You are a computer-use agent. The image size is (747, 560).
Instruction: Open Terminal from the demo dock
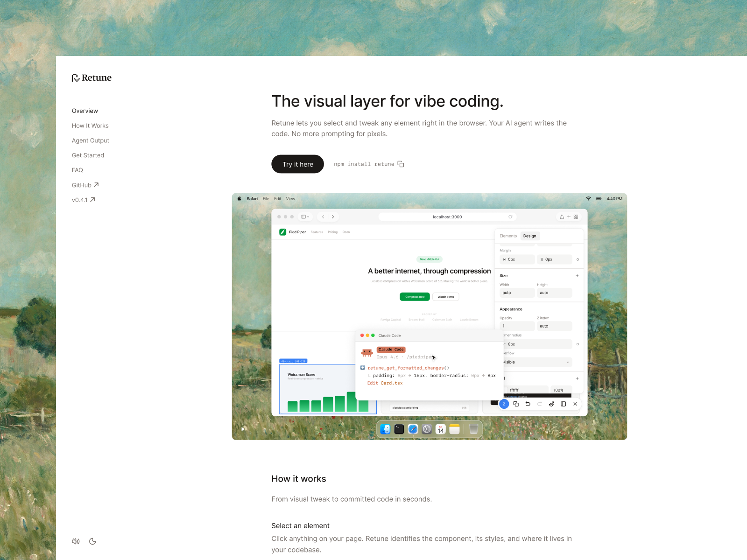pyautogui.click(x=399, y=429)
